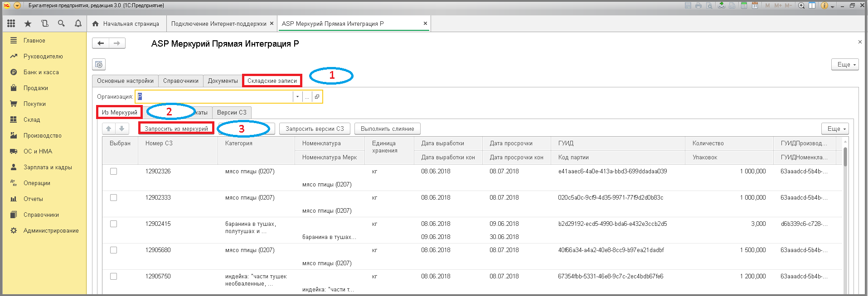Click the M+ memory add icon
Screen dimensions: 868x296
pos(778,5)
